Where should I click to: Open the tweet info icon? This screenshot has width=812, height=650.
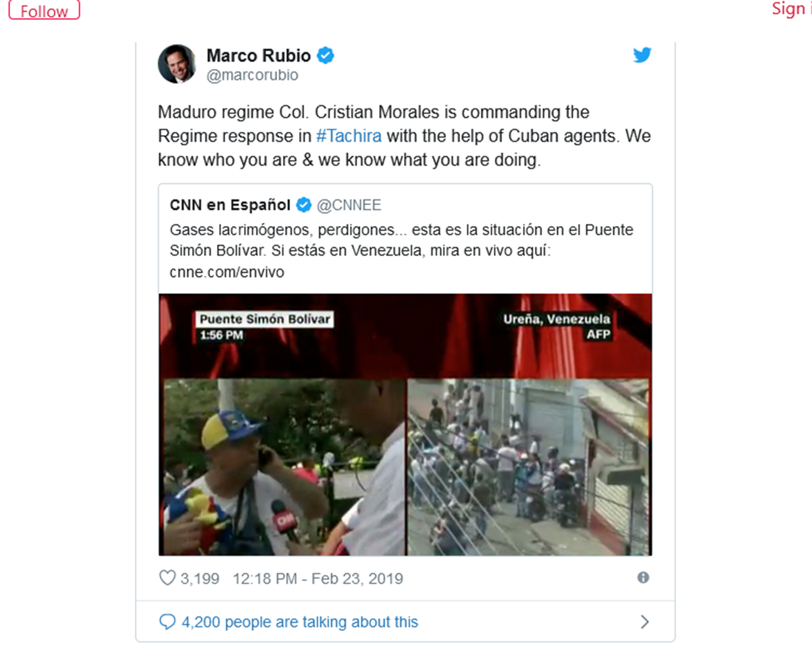pos(643,577)
